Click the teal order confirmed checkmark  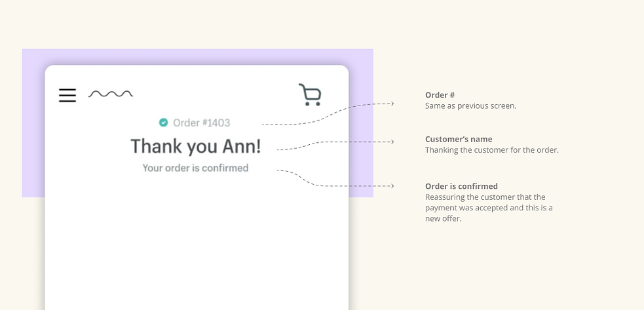(x=164, y=122)
